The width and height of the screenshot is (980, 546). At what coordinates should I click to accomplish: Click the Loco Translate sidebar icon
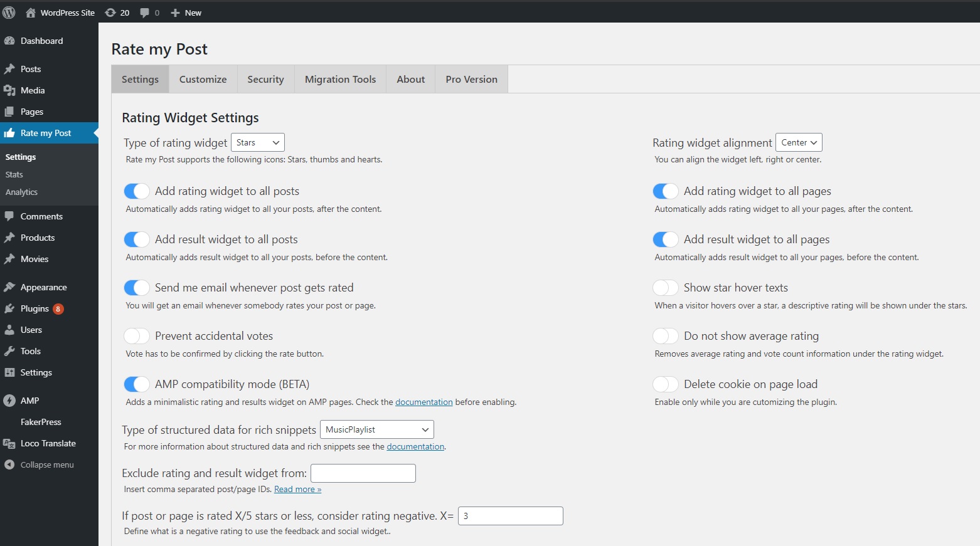click(9, 443)
